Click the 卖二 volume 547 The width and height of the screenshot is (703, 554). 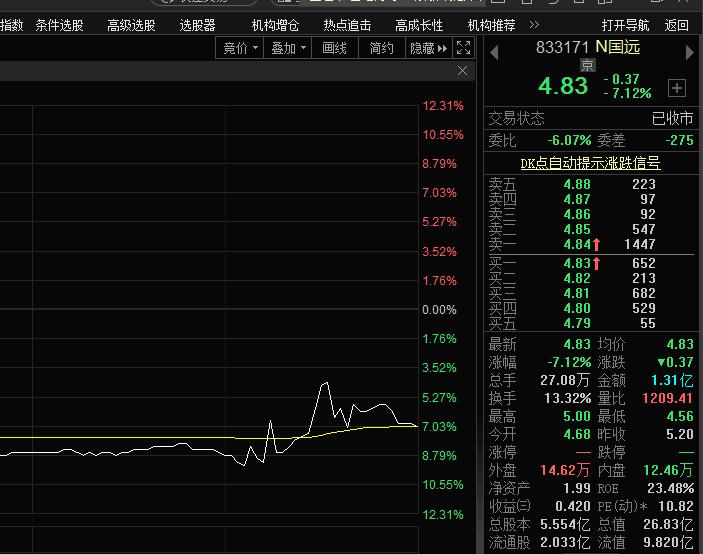coord(644,229)
